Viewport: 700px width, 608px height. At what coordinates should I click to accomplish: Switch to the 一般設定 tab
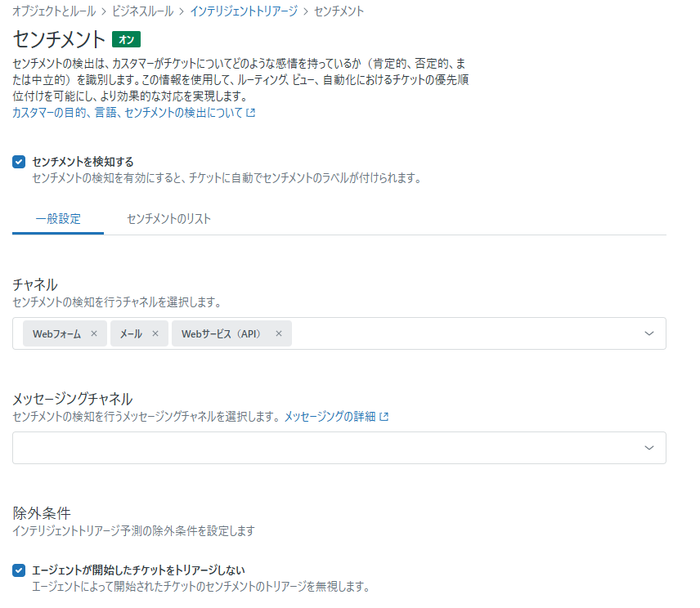pyautogui.click(x=58, y=219)
